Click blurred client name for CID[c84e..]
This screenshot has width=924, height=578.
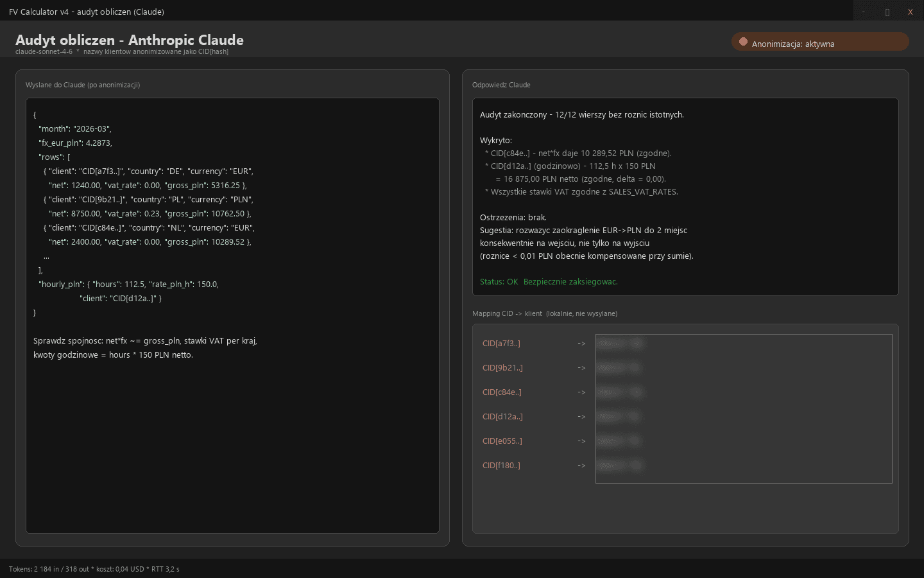[x=620, y=392]
